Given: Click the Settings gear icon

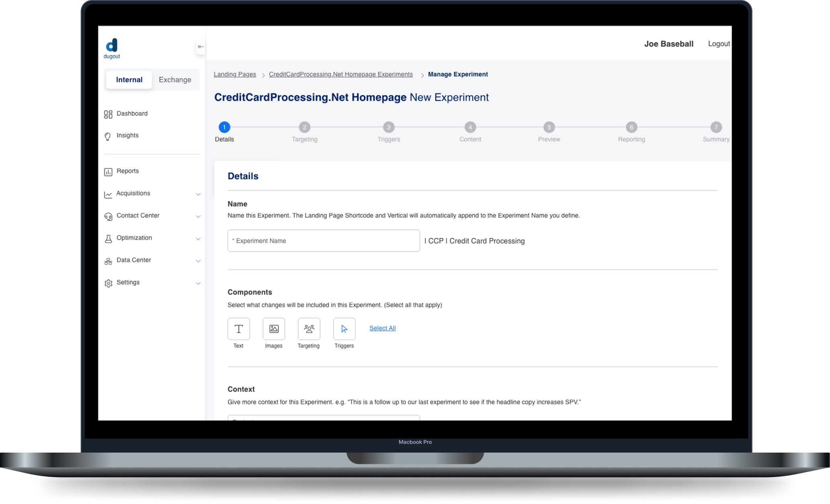Looking at the screenshot, I should coord(108,283).
